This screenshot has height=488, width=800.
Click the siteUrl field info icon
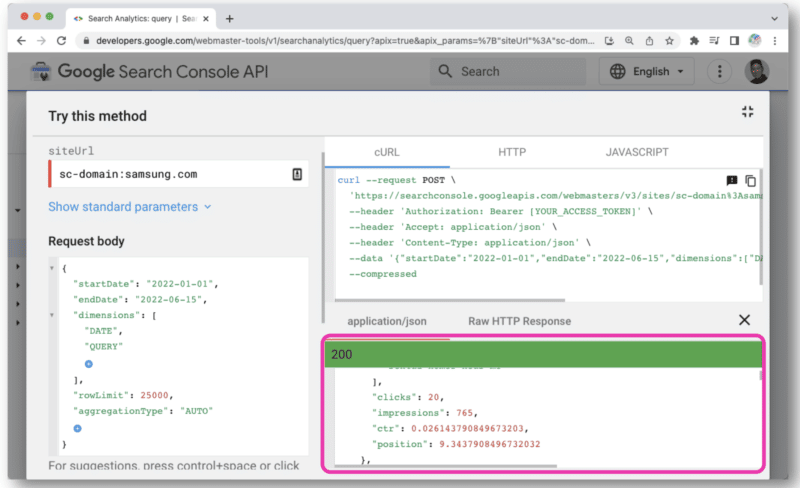click(297, 174)
